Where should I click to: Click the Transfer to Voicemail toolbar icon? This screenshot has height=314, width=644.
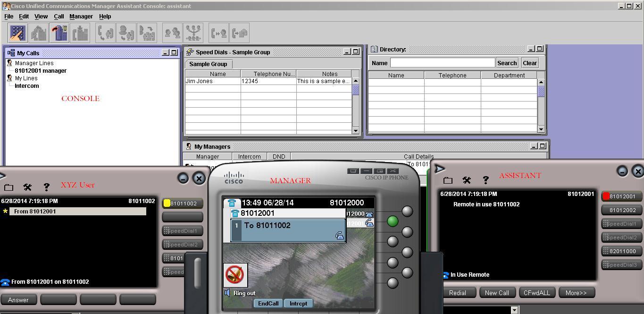239,33
